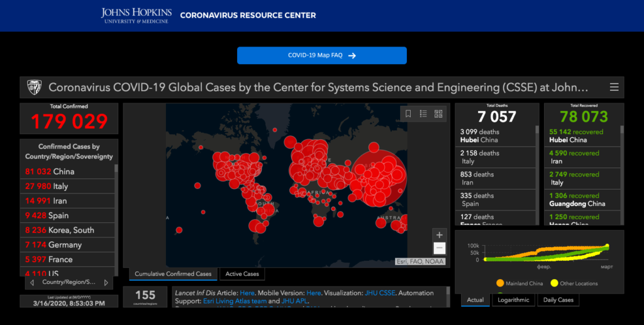Open the map bookmarks icon
This screenshot has width=644, height=325.
pos(408,113)
